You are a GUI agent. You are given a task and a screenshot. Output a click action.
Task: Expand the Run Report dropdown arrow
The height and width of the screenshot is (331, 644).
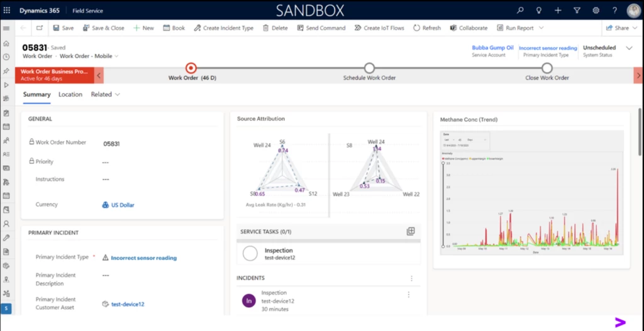(x=541, y=28)
